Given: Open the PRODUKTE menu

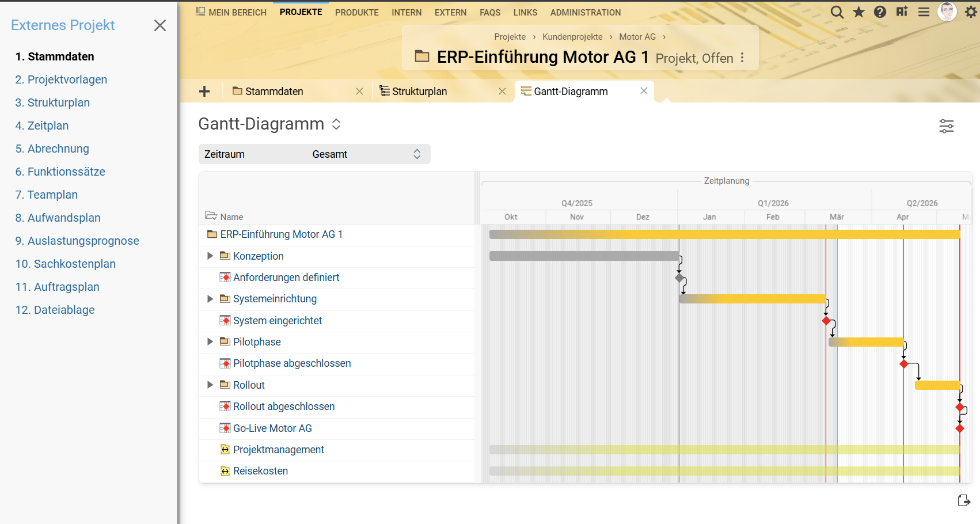Looking at the screenshot, I should (357, 12).
